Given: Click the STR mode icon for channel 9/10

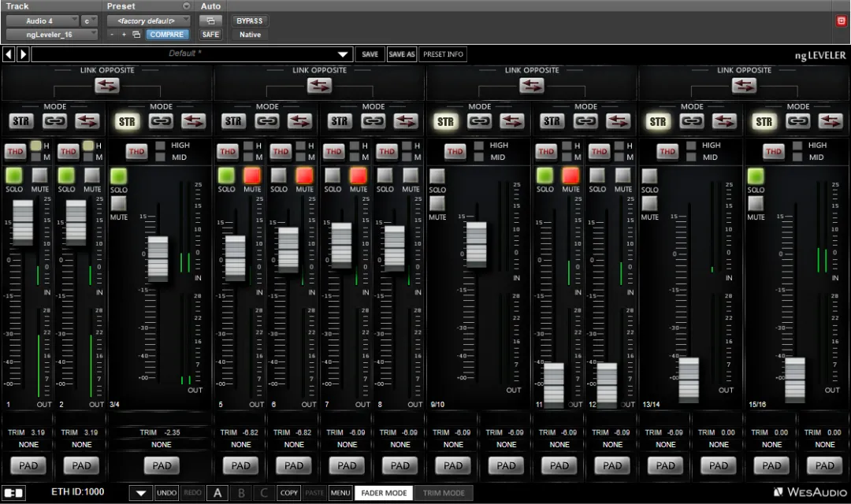Looking at the screenshot, I should coord(445,121).
